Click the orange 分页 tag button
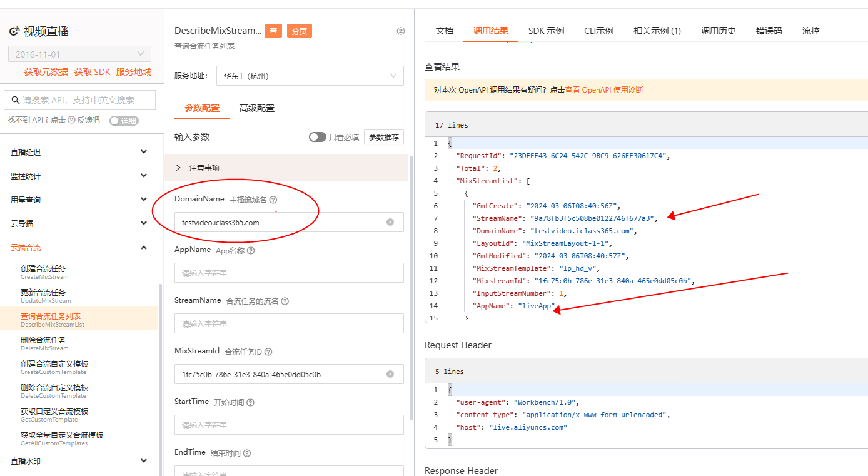This screenshot has height=476, width=868. 300,31
